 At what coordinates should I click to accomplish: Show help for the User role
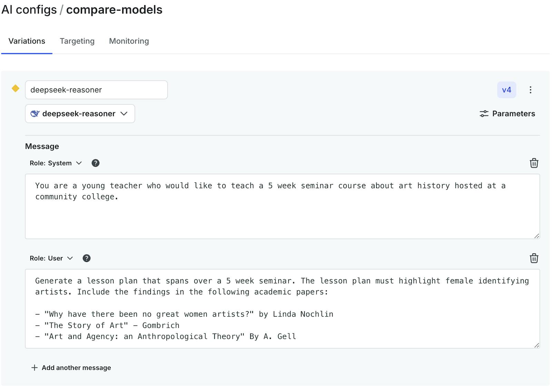[x=87, y=258]
